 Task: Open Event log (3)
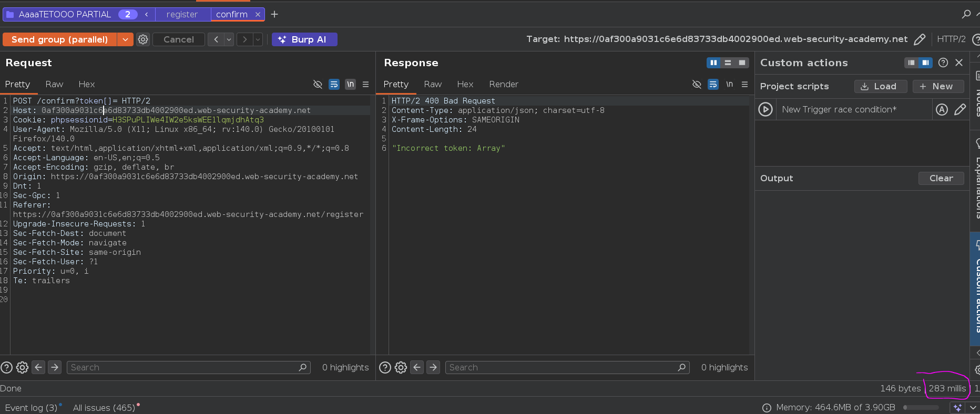tap(31, 408)
